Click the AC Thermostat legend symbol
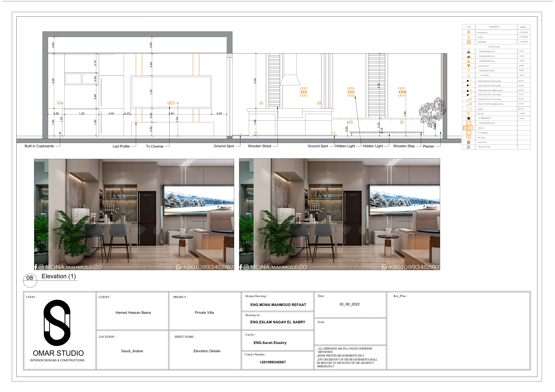Viewport: 555px width, 392px height. [469, 118]
